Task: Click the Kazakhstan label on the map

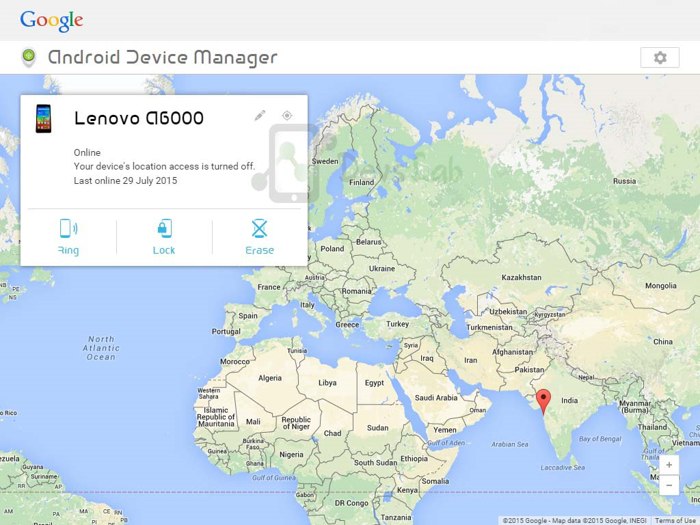Action: pos(521,277)
